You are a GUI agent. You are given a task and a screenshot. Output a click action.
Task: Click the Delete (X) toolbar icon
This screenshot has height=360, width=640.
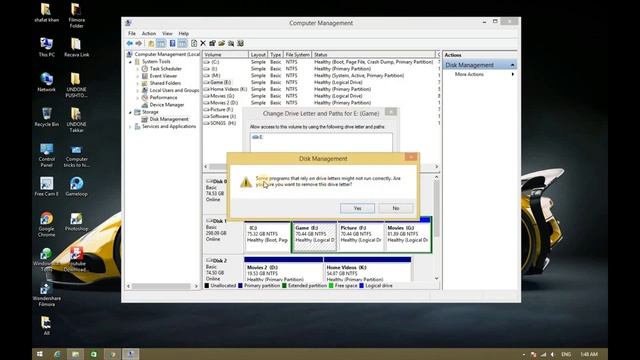click(203, 43)
